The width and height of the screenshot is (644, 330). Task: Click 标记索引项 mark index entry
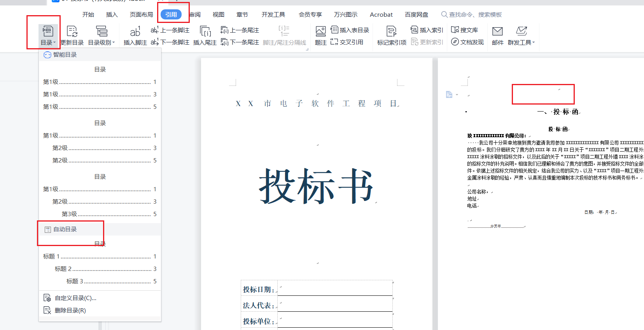pyautogui.click(x=392, y=35)
